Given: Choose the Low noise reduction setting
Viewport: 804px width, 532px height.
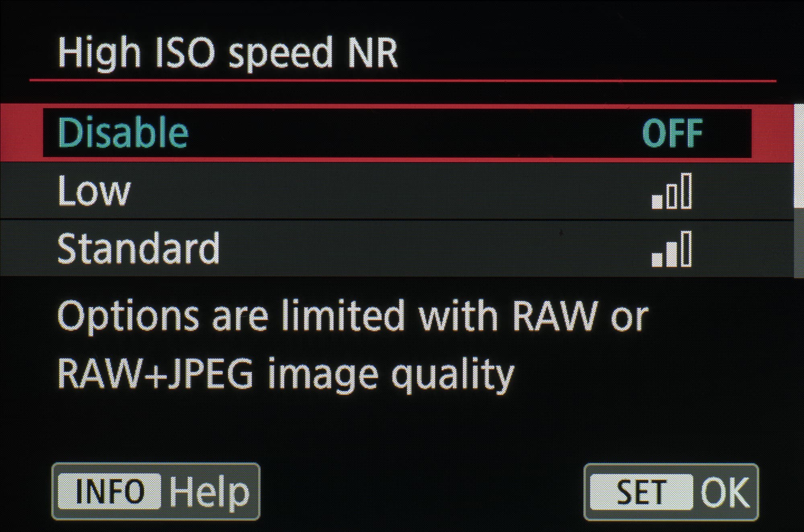Looking at the screenshot, I should tap(397, 191).
